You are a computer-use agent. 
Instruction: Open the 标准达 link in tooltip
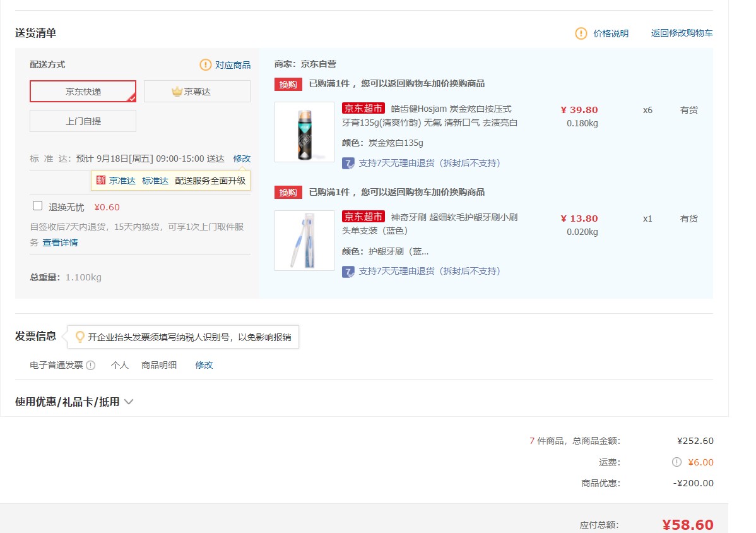point(155,181)
